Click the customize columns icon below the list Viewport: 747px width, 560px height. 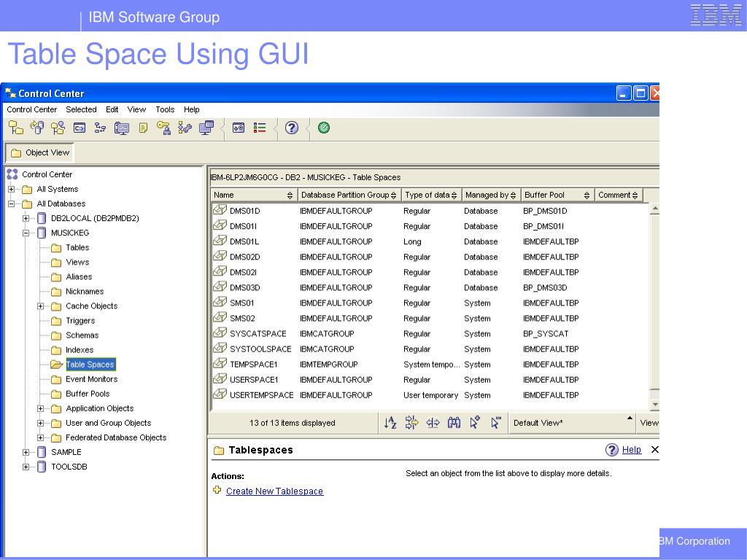433,422
